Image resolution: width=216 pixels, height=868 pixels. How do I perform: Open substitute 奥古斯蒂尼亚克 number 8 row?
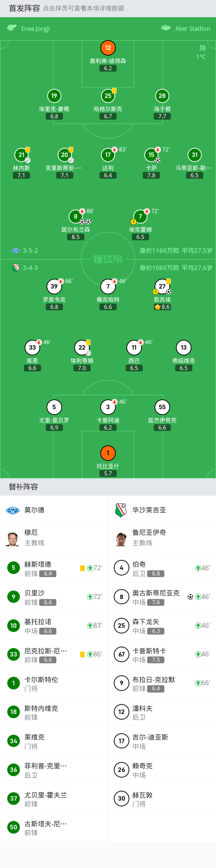tap(162, 597)
